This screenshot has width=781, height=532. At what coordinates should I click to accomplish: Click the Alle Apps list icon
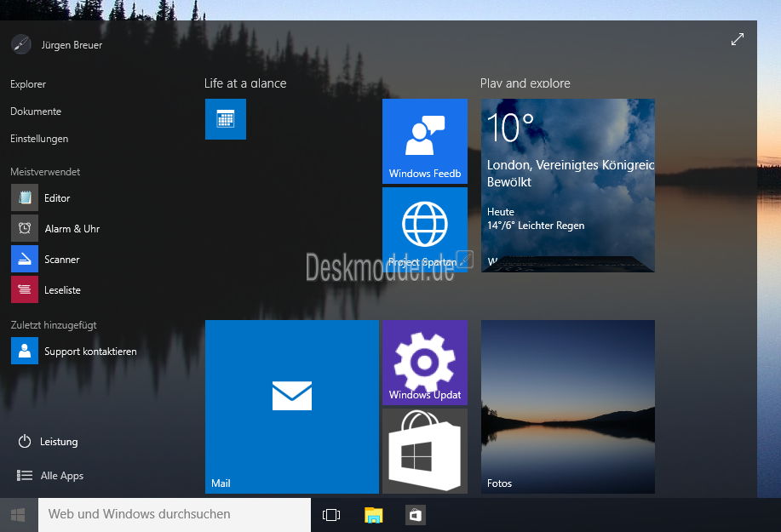pos(25,475)
